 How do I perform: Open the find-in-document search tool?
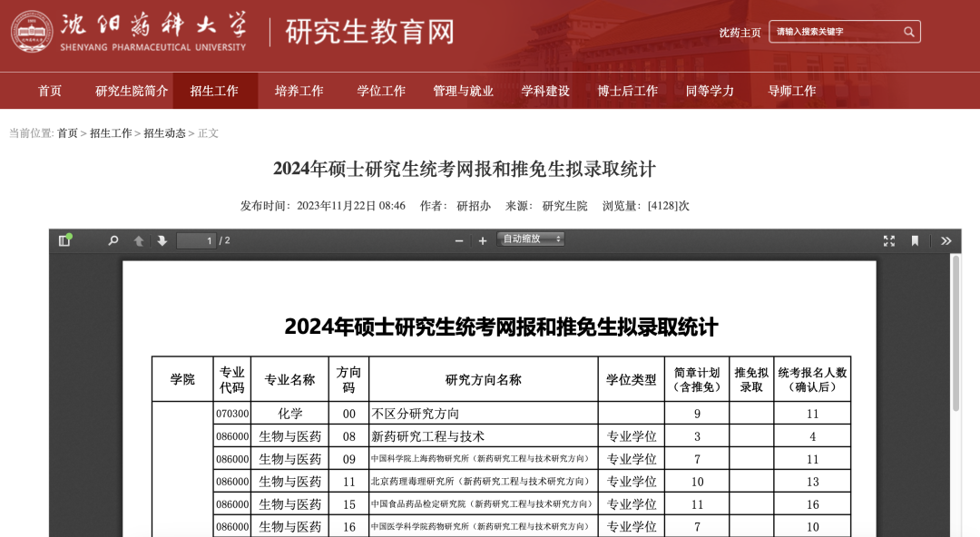(112, 241)
